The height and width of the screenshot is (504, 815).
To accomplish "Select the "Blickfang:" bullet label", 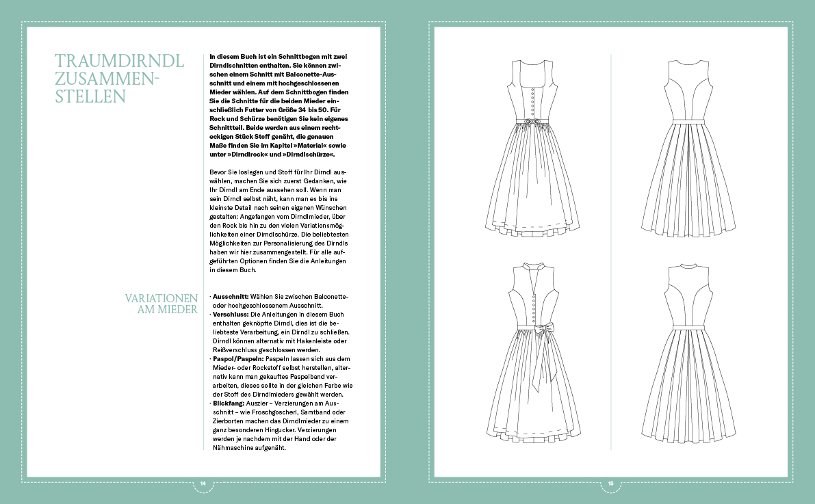I will point(227,403).
